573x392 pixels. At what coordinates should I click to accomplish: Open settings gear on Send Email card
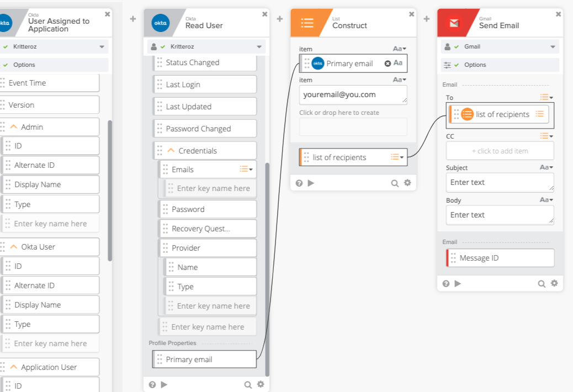pos(554,284)
